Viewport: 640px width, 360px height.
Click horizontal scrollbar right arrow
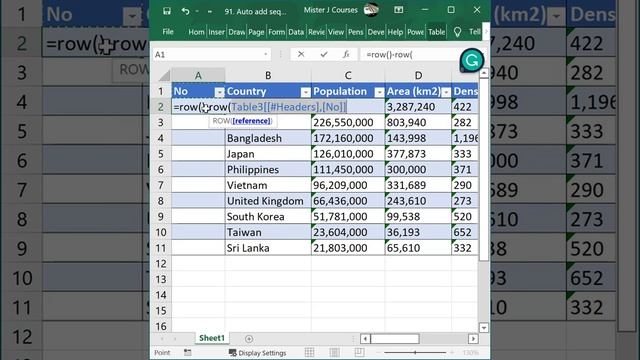473,338
